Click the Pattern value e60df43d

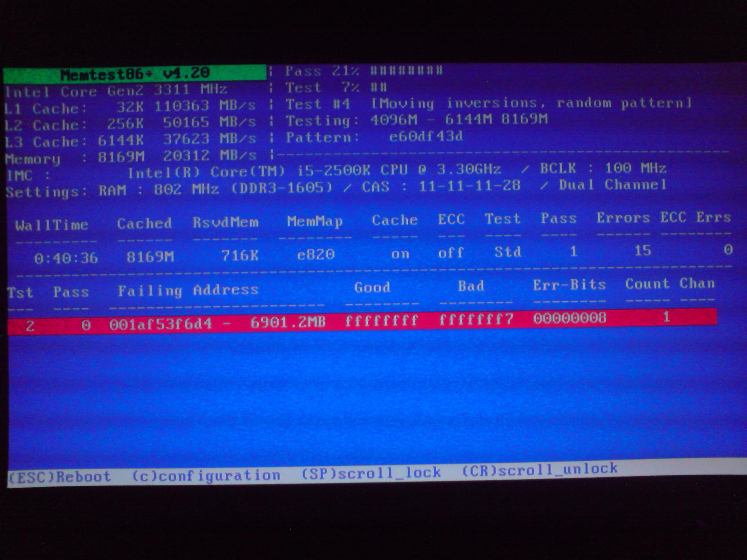click(x=426, y=137)
